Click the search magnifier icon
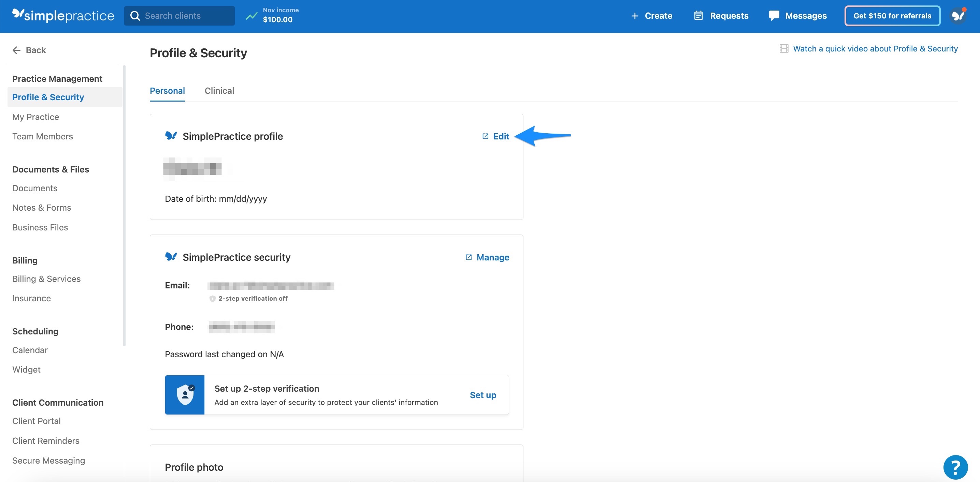 point(135,16)
